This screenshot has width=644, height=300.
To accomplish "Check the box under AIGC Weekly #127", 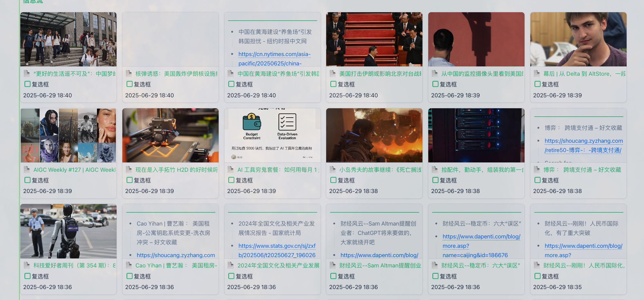I will (28, 180).
